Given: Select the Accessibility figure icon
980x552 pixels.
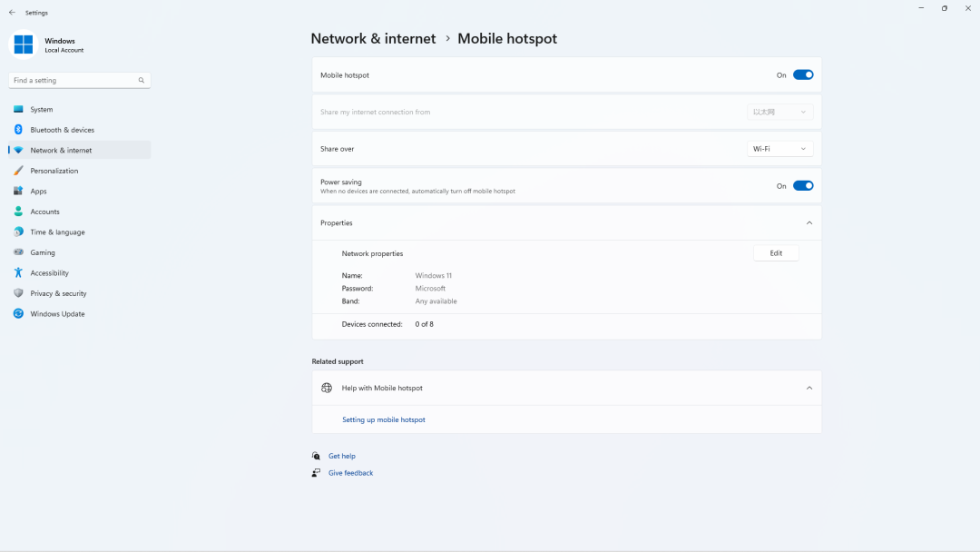Looking at the screenshot, I should pyautogui.click(x=18, y=273).
